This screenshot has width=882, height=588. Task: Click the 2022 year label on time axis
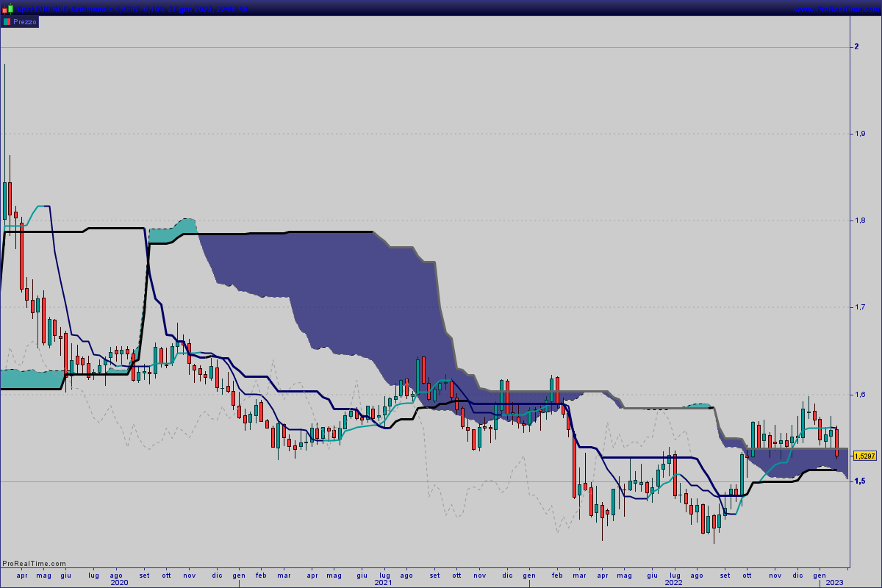point(674,582)
